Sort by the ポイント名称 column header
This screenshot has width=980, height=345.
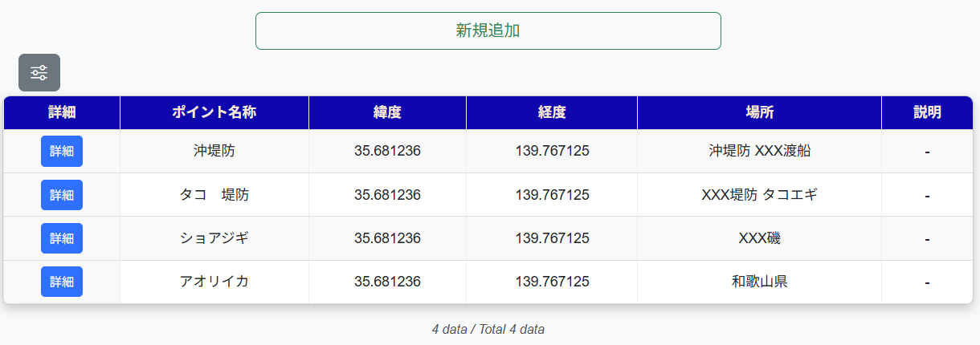coord(214,112)
